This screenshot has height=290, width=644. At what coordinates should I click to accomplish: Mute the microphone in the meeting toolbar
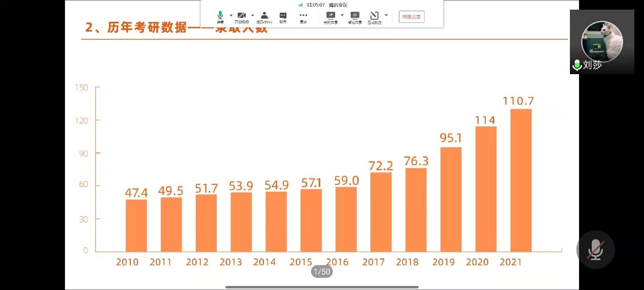coord(220,16)
